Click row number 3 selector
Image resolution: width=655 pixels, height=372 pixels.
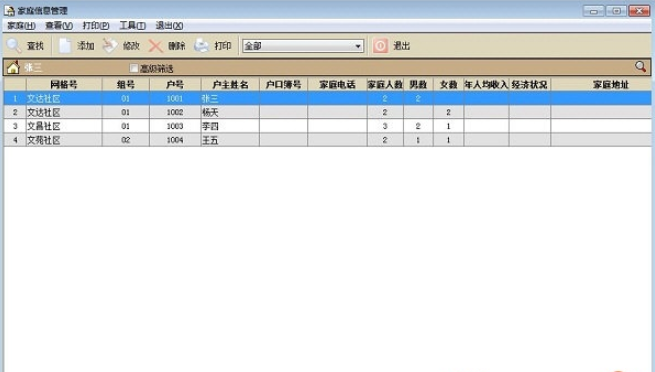tap(15, 126)
